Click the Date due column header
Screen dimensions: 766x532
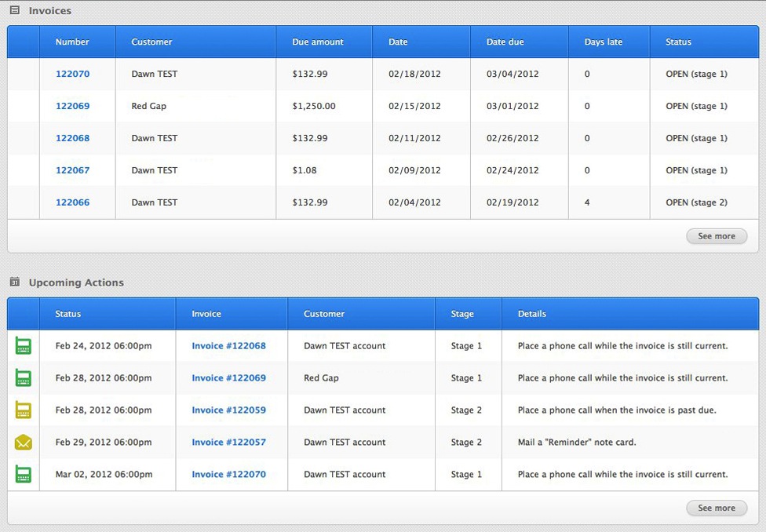(505, 42)
